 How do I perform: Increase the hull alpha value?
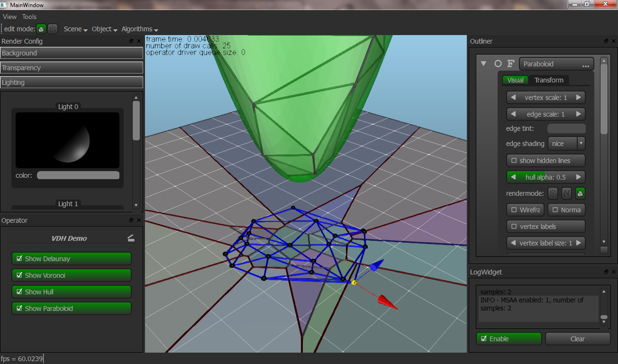(x=578, y=177)
